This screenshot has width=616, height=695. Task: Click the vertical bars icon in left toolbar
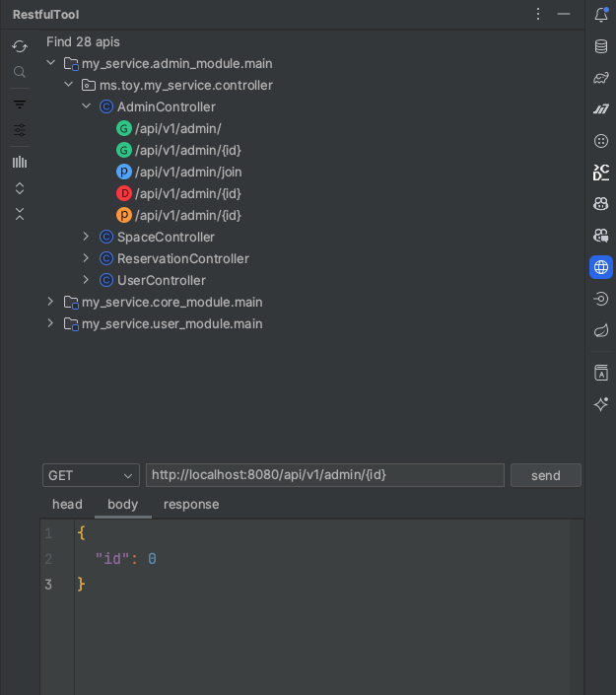(20, 162)
